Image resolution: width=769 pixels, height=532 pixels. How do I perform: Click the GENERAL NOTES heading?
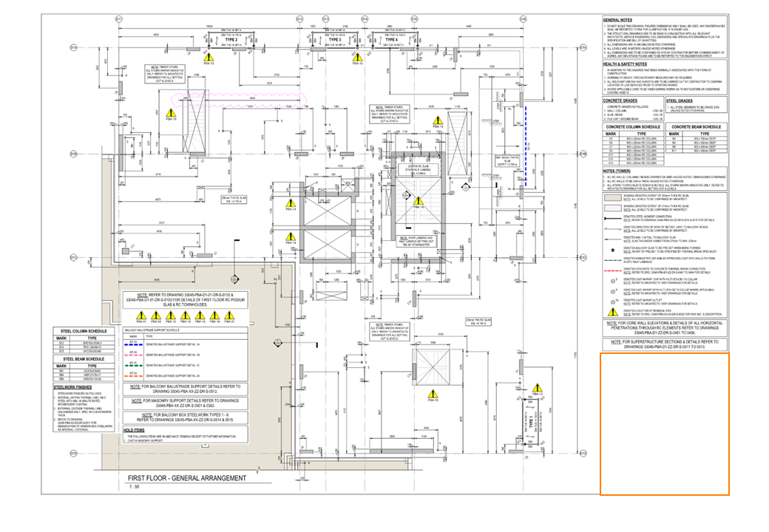(617, 20)
